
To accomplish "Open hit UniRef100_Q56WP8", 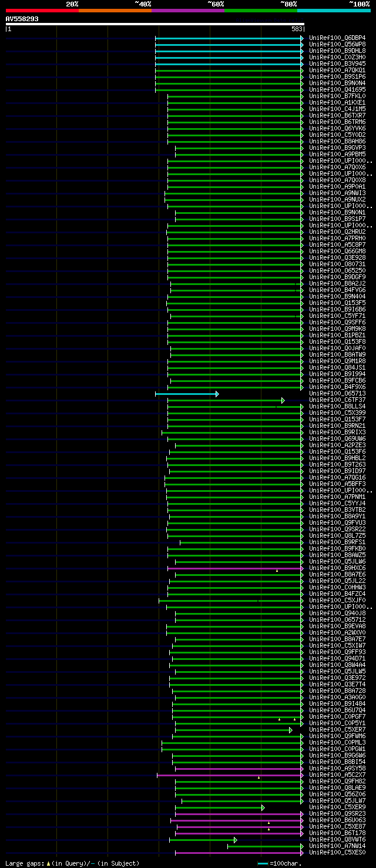I will point(337,44).
